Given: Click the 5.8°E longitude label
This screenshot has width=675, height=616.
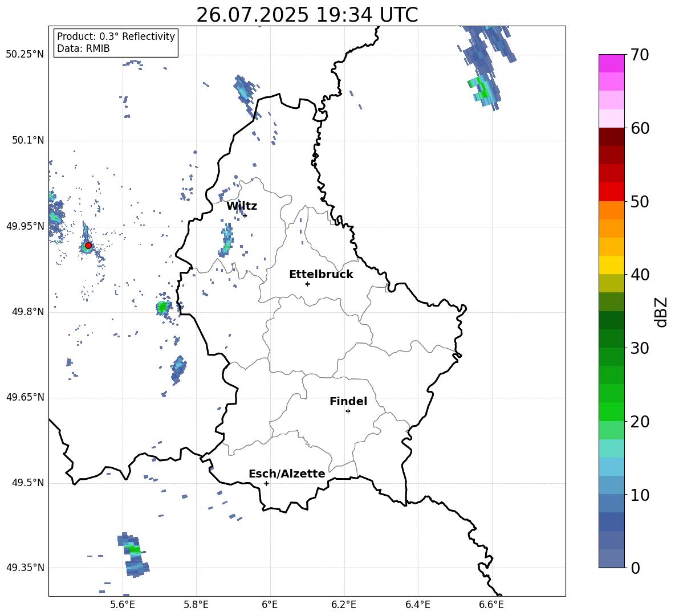Looking at the screenshot, I should 196,605.
